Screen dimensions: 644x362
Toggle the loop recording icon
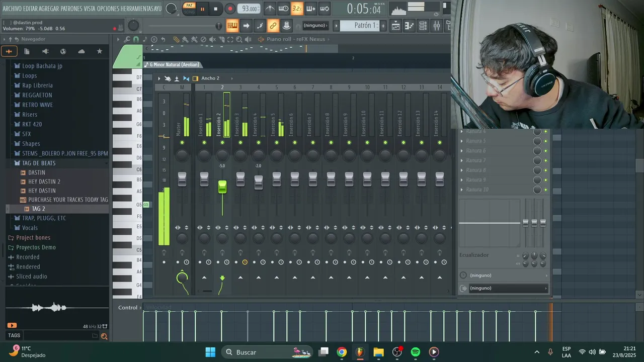pyautogui.click(x=325, y=9)
